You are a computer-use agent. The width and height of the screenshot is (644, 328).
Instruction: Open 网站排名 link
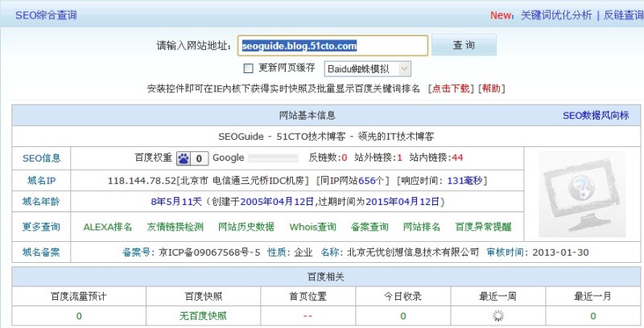[421, 227]
